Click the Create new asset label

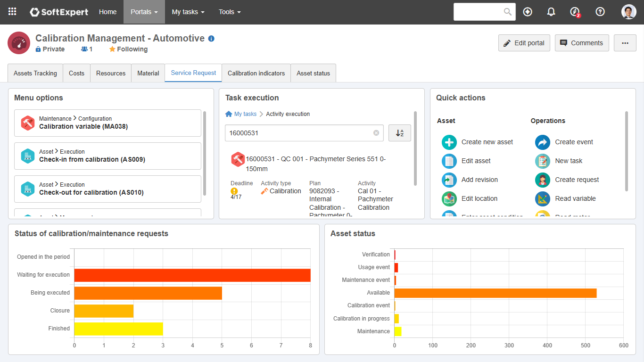[x=487, y=142]
